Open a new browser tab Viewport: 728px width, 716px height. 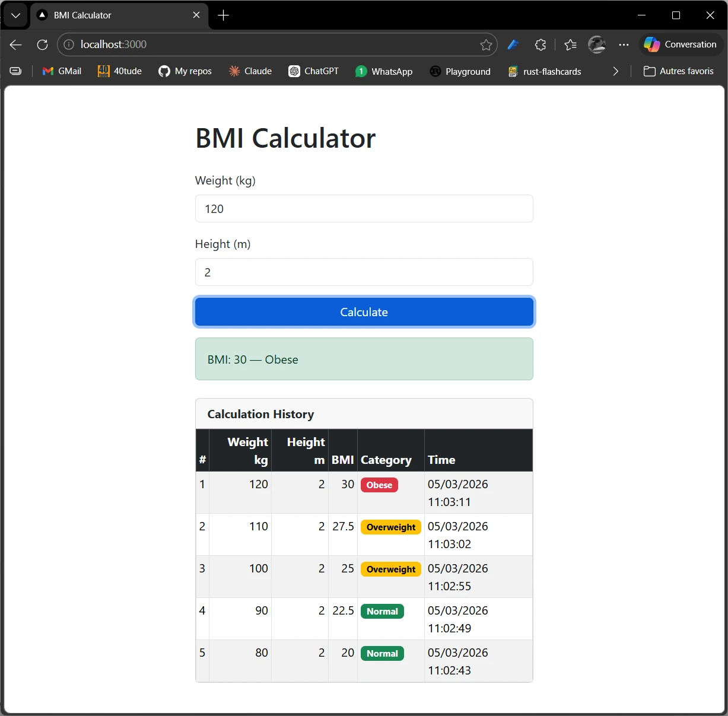click(x=223, y=15)
